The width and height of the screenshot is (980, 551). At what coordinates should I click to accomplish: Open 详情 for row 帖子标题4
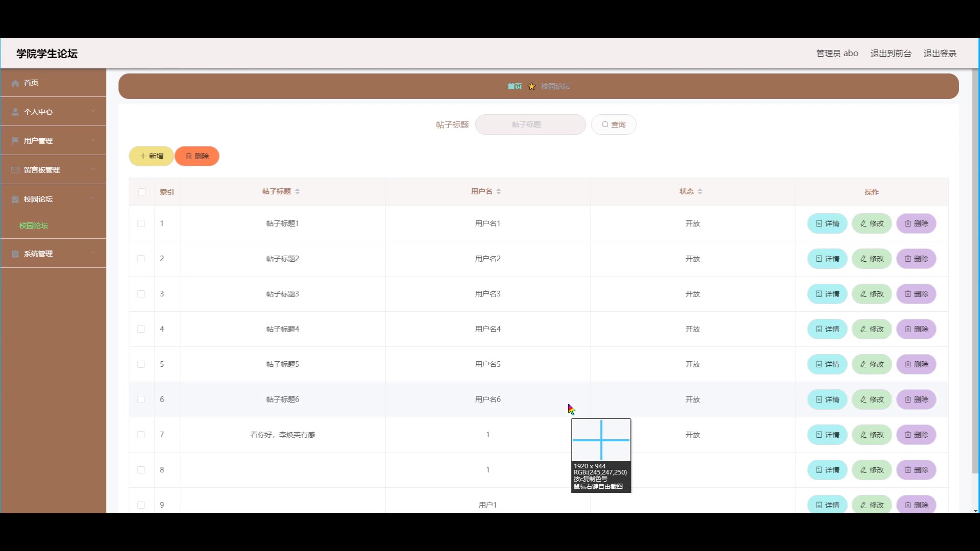[x=827, y=329]
